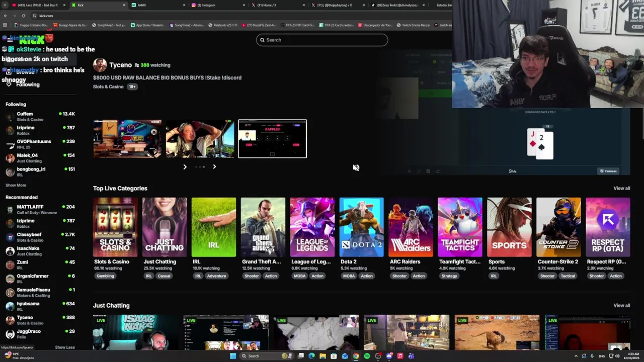The width and height of the screenshot is (644, 362).
Task: Open File Explorer from the taskbar
Action: click(323, 356)
